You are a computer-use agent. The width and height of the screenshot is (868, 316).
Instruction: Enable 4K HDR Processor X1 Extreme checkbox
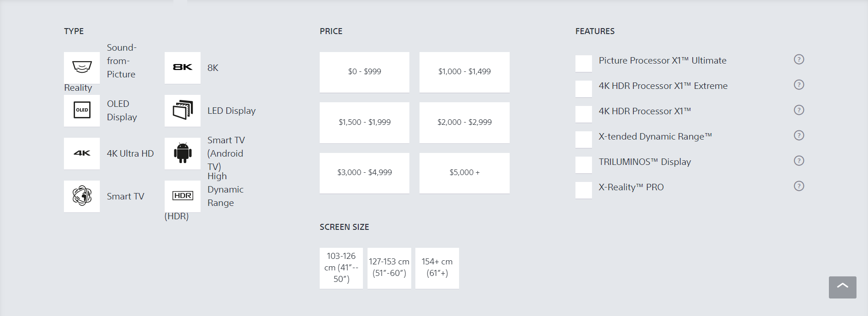(x=584, y=89)
